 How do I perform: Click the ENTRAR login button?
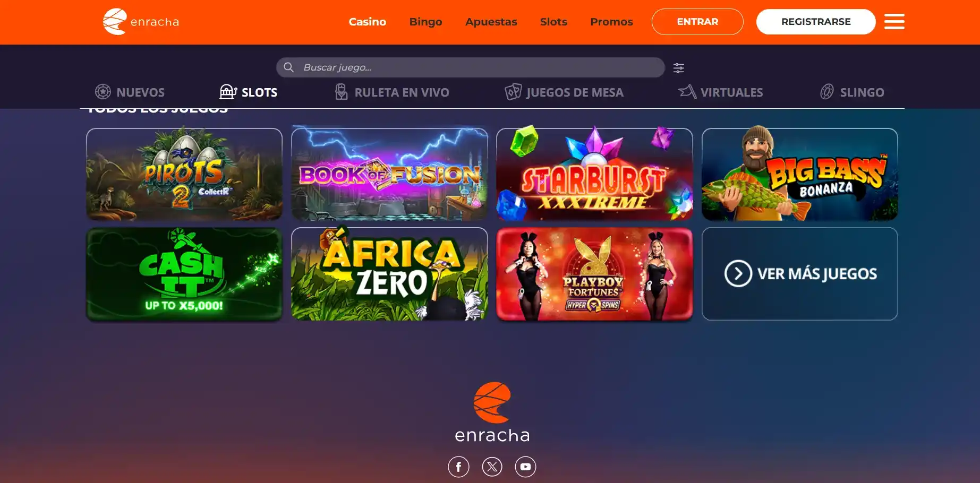(697, 22)
